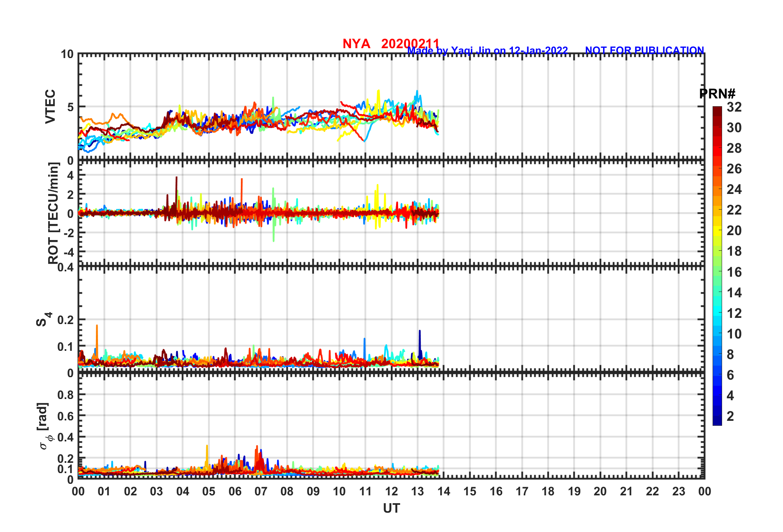Screen dimensions: 783x532
Task: Select colorbar tick label 32
Action: (734, 107)
